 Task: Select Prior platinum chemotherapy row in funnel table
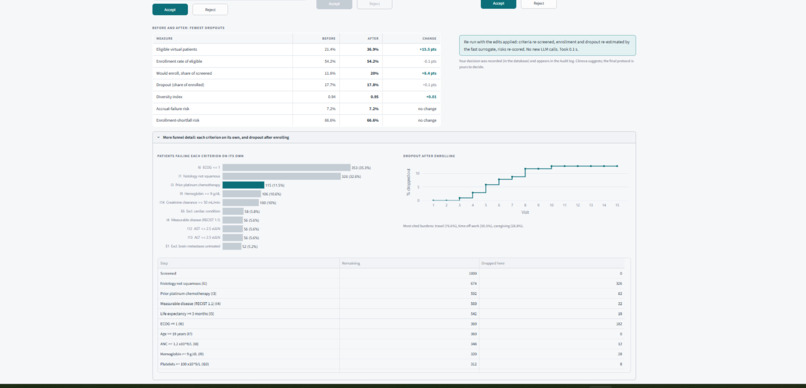392,293
